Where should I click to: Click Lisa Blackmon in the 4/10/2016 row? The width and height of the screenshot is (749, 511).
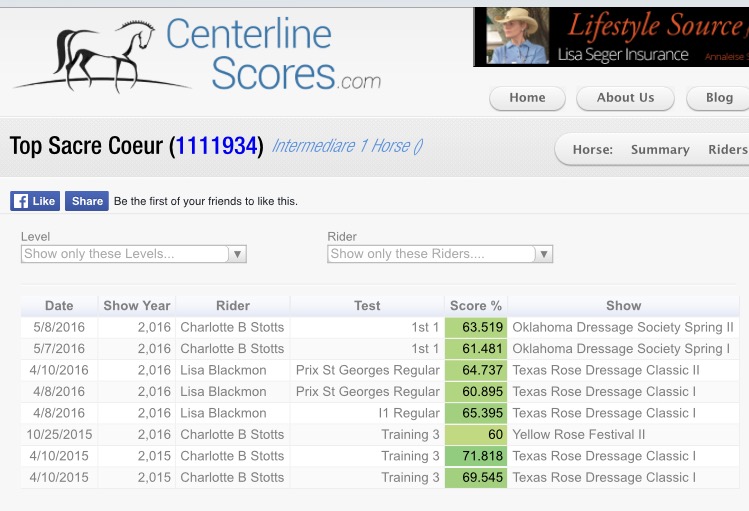click(223, 370)
